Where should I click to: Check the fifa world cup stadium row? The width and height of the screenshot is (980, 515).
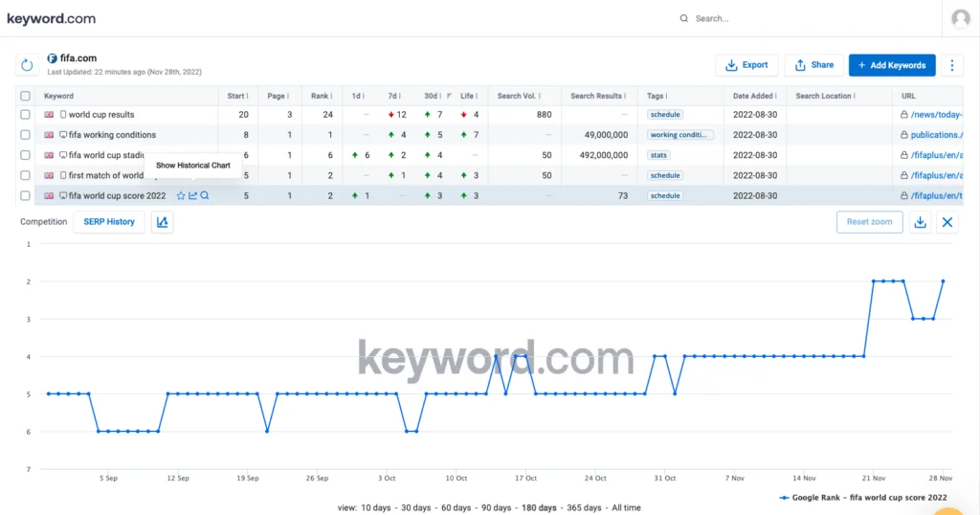click(25, 155)
